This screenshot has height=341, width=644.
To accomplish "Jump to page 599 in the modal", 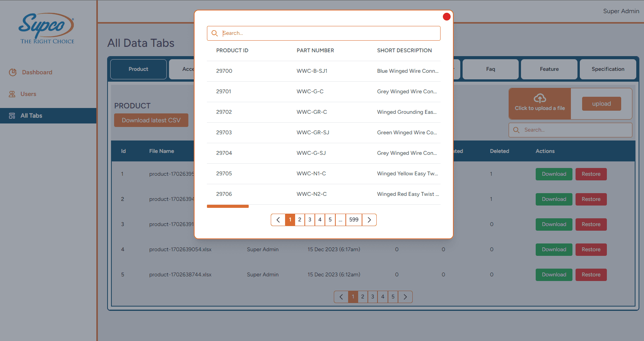I will (x=354, y=220).
